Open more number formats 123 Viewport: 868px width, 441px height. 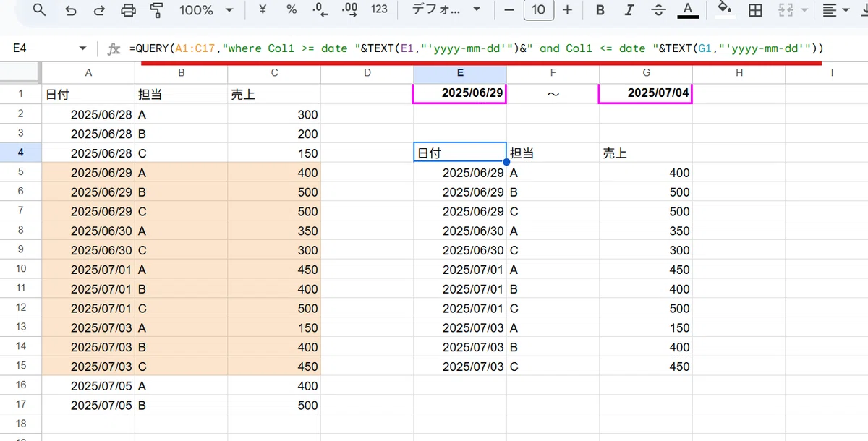click(x=379, y=10)
